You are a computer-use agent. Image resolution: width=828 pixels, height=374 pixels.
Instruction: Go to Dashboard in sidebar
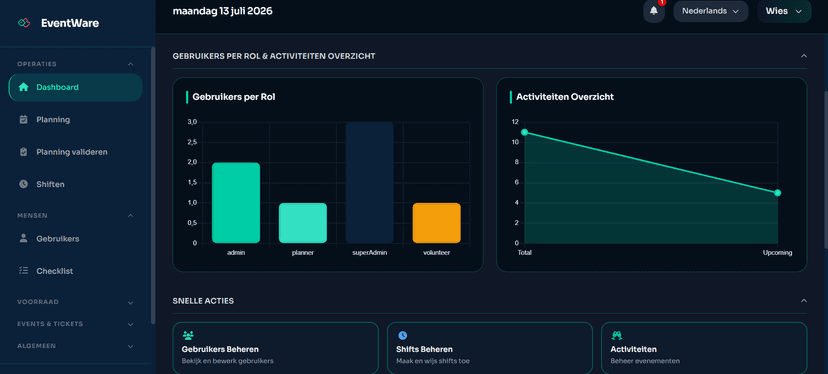pos(76,87)
